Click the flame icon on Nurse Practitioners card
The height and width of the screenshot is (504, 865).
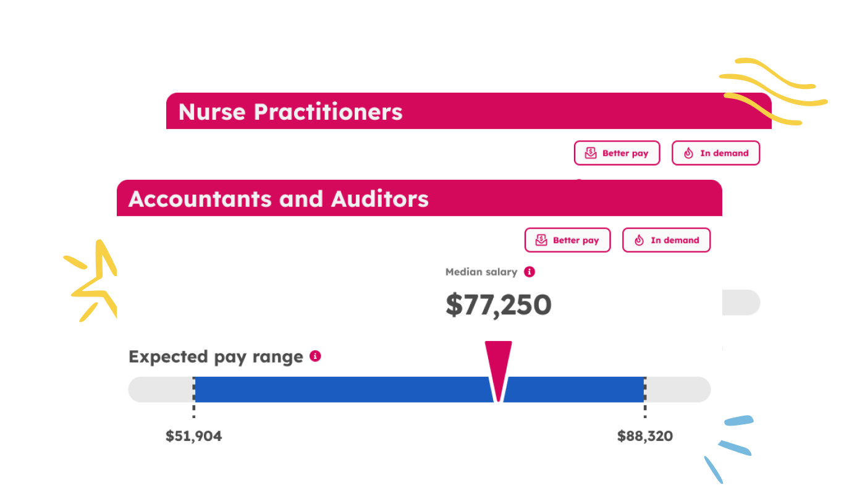689,153
